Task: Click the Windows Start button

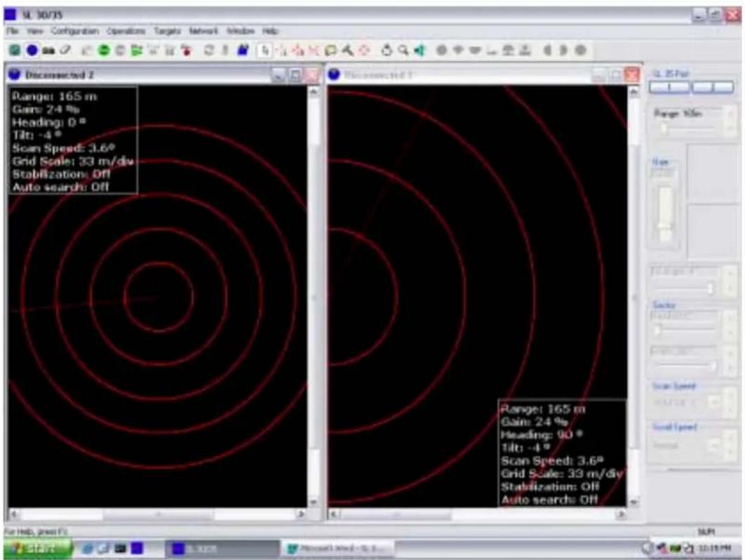Action: 38,548
